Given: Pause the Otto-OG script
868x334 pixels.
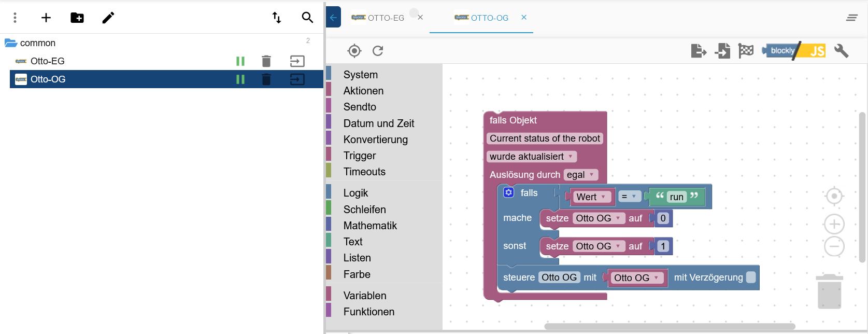Looking at the screenshot, I should point(240,79).
